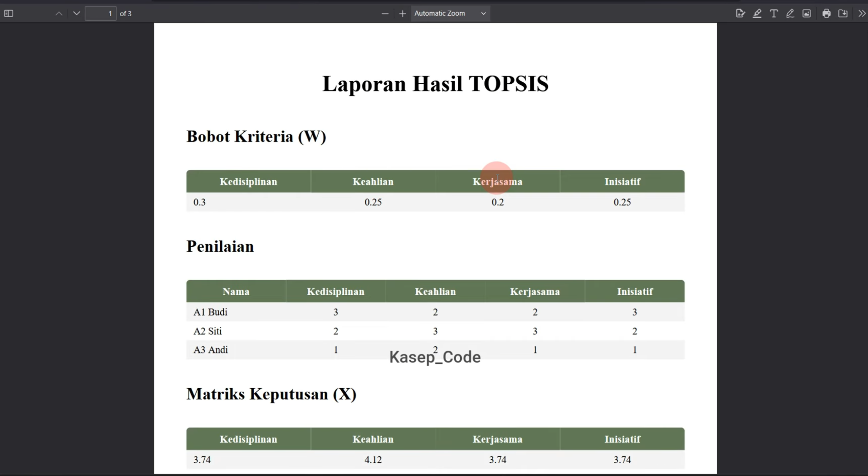
Task: Click Inisiatif header in Matriks Keputusan table
Action: coord(622,439)
